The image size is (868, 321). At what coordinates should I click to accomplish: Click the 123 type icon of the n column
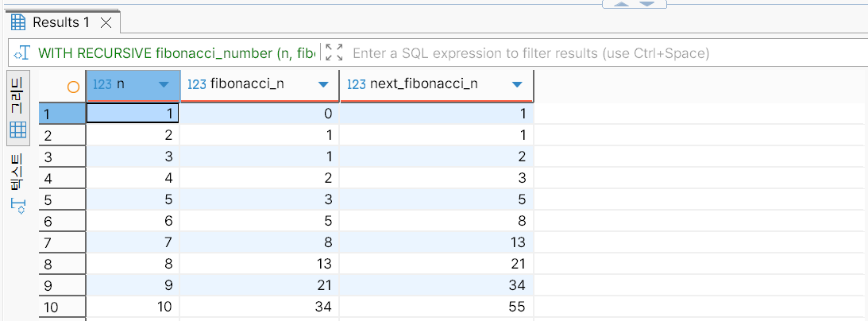pyautogui.click(x=102, y=85)
